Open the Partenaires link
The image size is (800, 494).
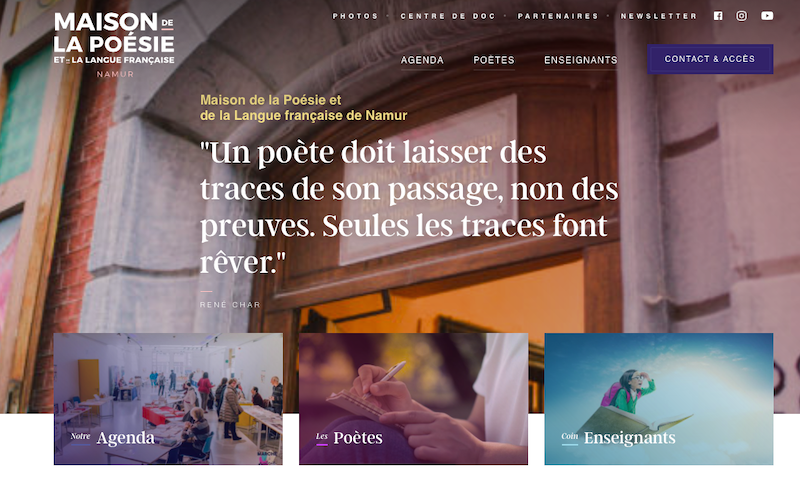(x=558, y=16)
